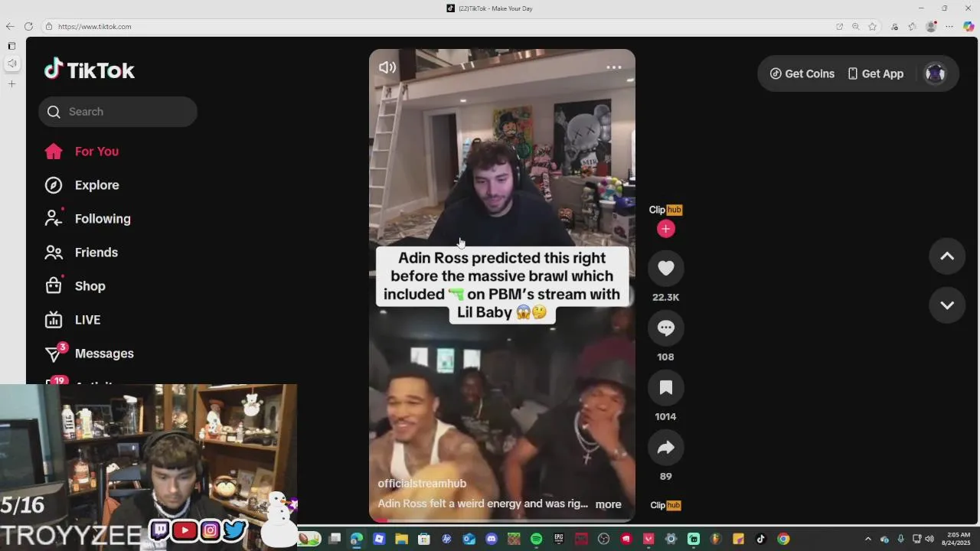Launch Discord from the taskbar
980x551 pixels.
(492, 539)
